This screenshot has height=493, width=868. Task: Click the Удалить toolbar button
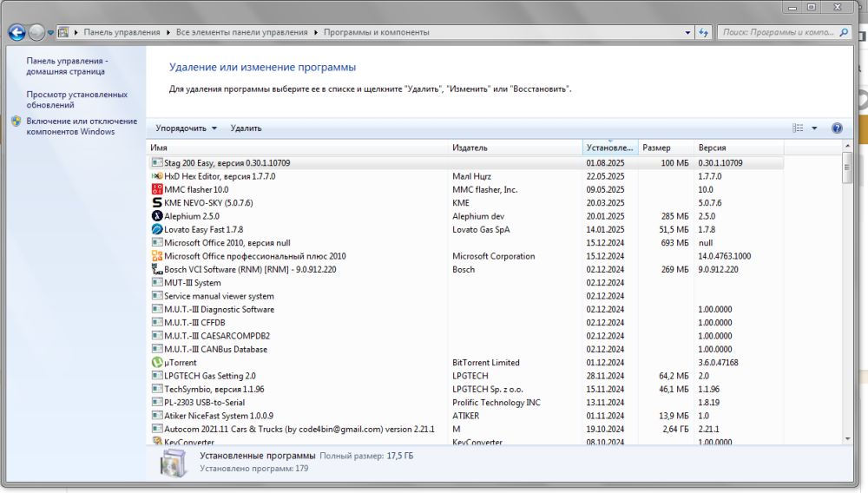pos(246,128)
